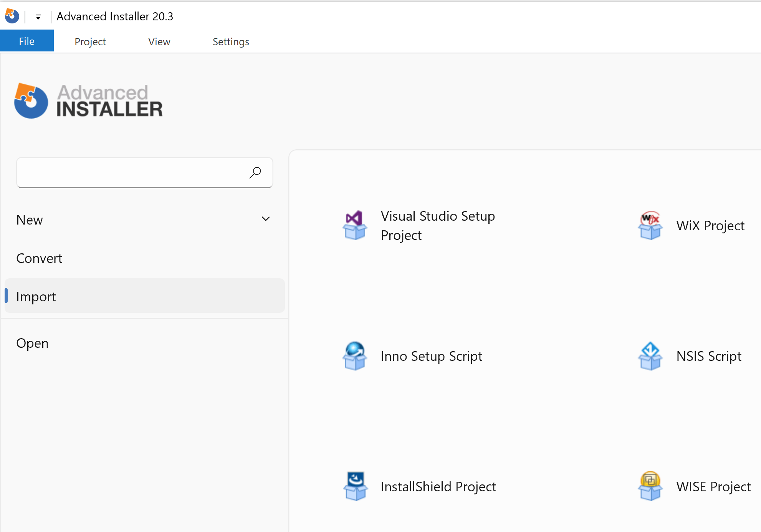Click the Visual Studio Setup Project icon
The width and height of the screenshot is (761, 532).
355,225
